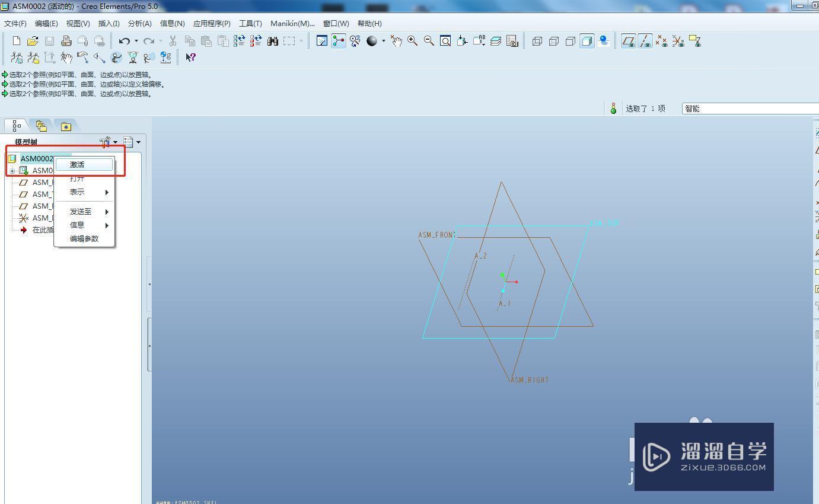Switch to Shading display mode
819x504 pixels.
point(587,41)
